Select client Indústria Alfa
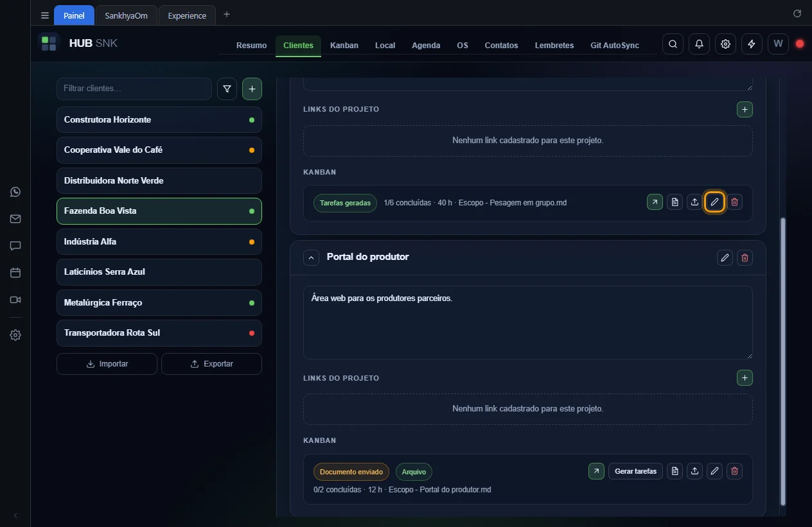 [x=159, y=242]
